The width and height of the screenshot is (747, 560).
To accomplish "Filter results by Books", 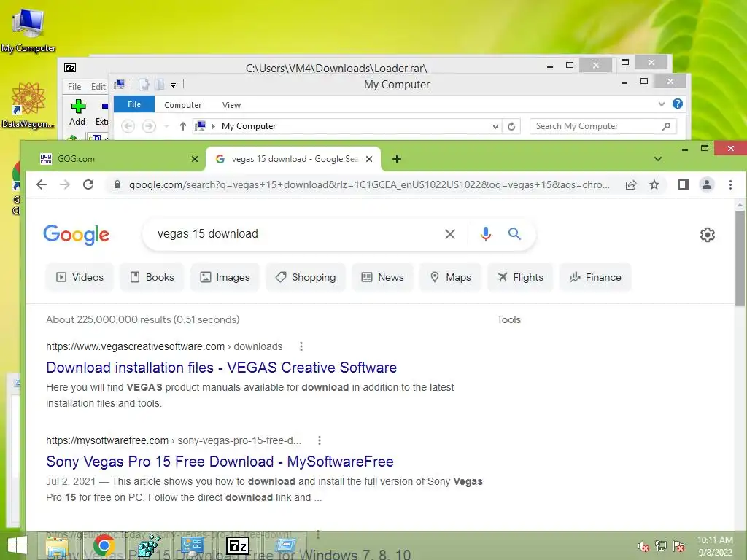I will point(152,277).
